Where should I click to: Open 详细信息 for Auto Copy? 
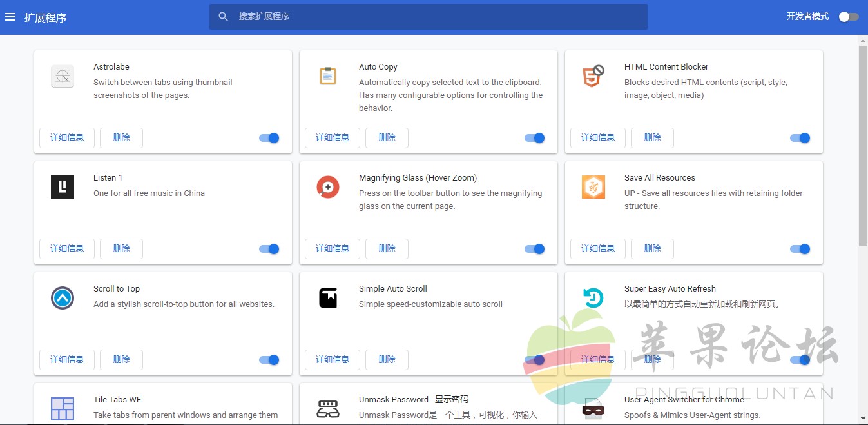tap(333, 138)
